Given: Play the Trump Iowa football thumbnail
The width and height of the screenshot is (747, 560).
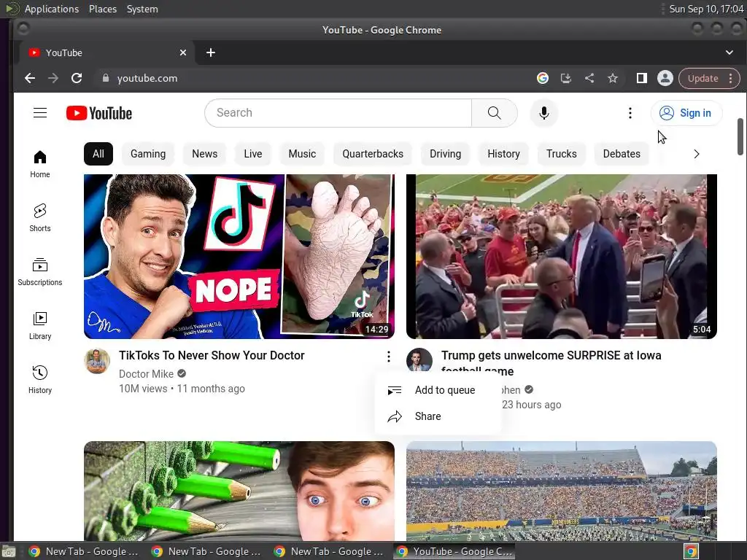Looking at the screenshot, I should (x=561, y=257).
